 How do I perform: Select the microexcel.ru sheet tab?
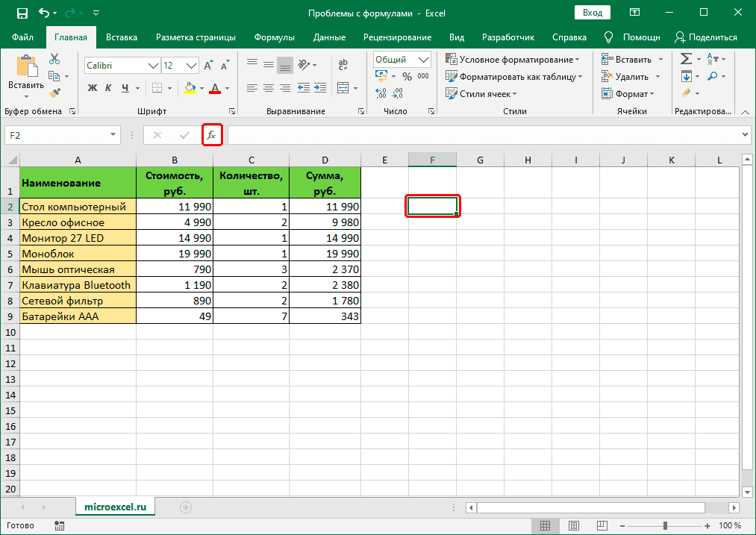pos(115,505)
